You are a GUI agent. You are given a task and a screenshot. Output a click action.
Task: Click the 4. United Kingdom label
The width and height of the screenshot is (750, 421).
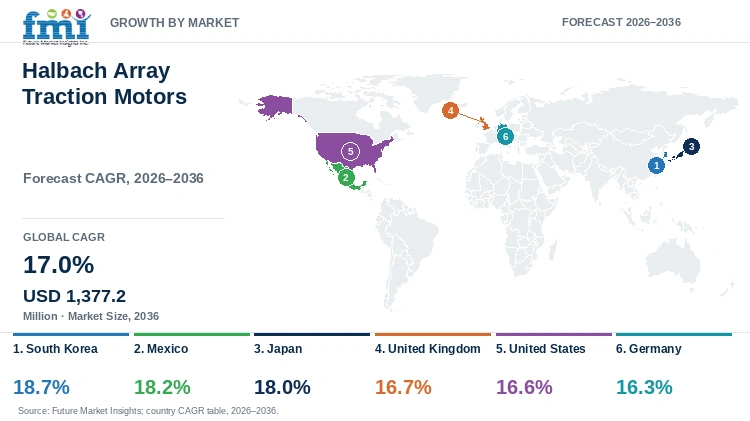pos(428,349)
